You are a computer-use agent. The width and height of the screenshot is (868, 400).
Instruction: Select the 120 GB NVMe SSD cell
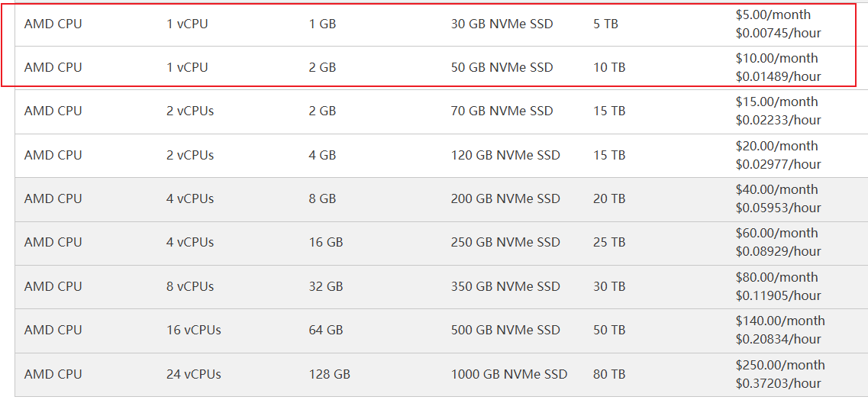coord(505,155)
